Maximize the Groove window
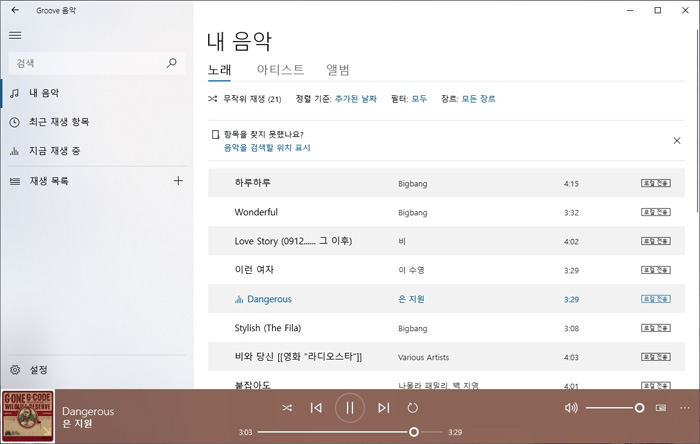Image resolution: width=700 pixels, height=444 pixels. [x=658, y=10]
